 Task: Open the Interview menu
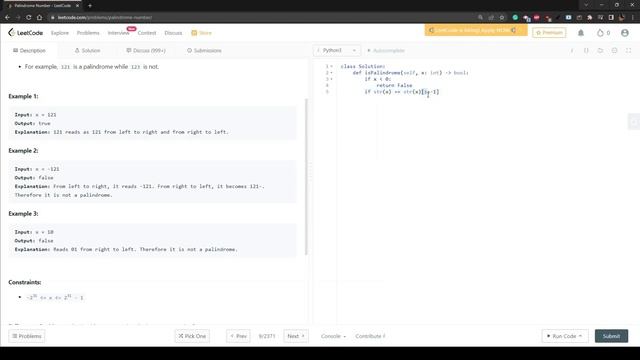[118, 33]
